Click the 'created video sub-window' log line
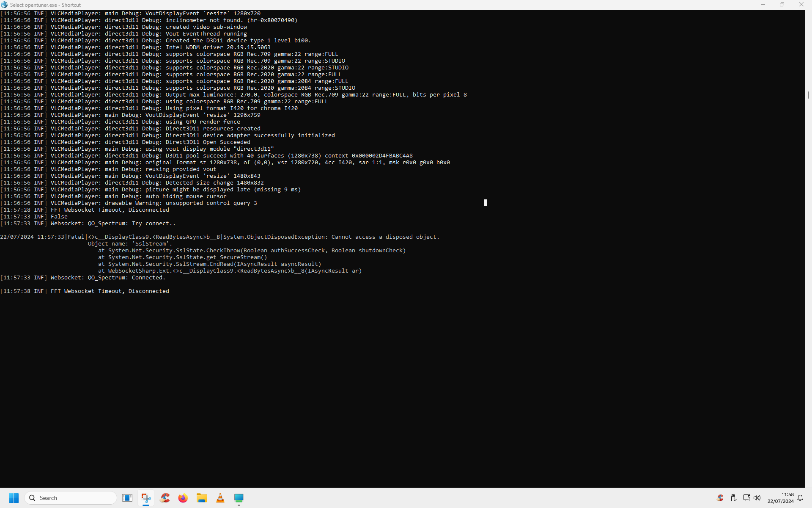The height and width of the screenshot is (508, 812). pos(123,27)
